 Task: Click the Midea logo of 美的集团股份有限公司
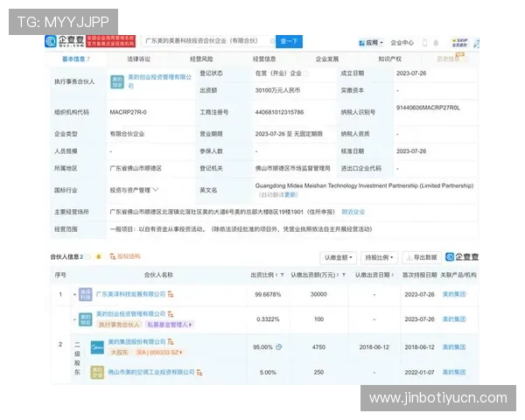(97, 347)
